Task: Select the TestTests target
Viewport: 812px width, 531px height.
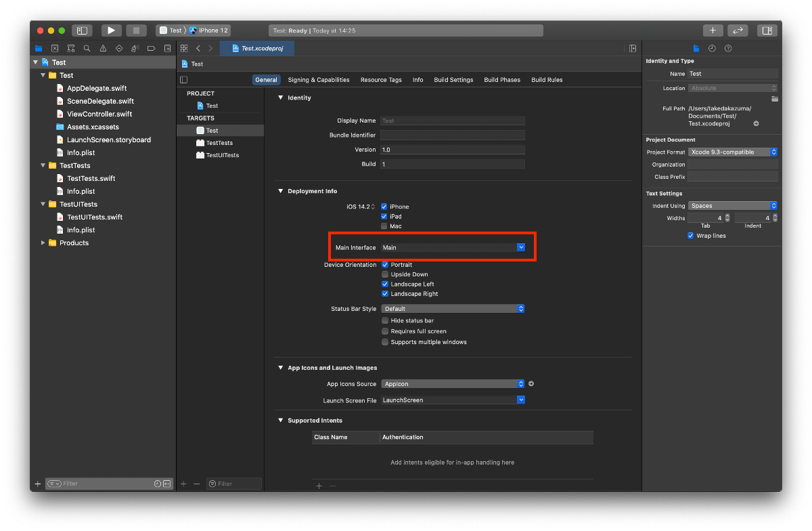Action: tap(220, 143)
